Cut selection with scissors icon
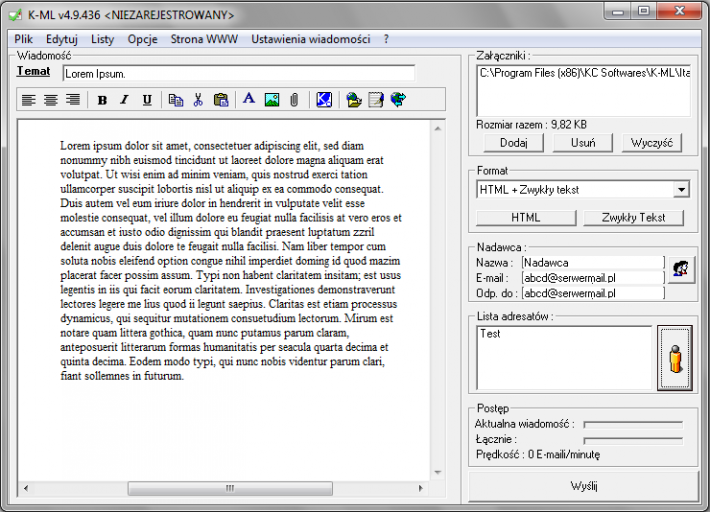This screenshot has width=710, height=512. pyautogui.click(x=198, y=100)
